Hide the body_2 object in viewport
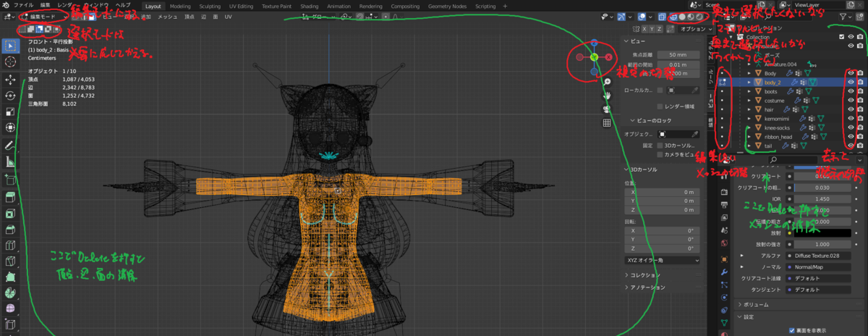This screenshot has width=868, height=336. [851, 83]
